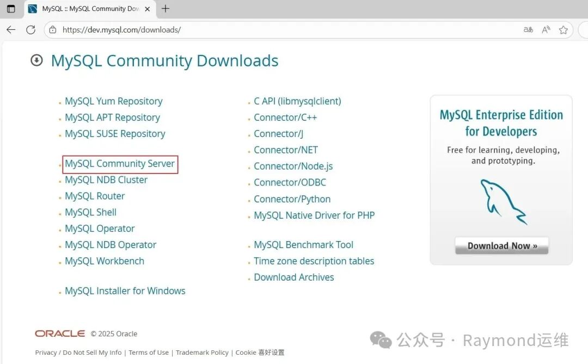The width and height of the screenshot is (588, 364).
Task: Click the Download Now button
Action: click(x=502, y=245)
